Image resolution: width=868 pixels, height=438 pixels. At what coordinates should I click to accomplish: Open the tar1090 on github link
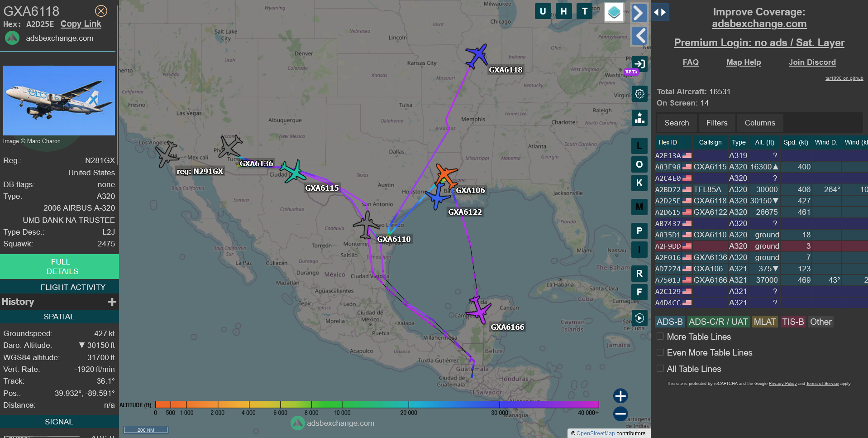tap(844, 78)
